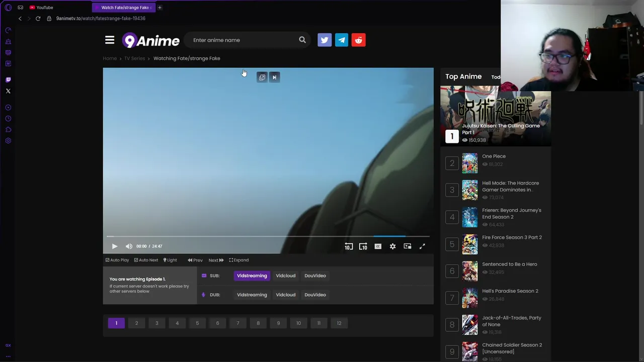
Task: Open the hamburger menu beside the 9Anime logo
Action: point(109,40)
